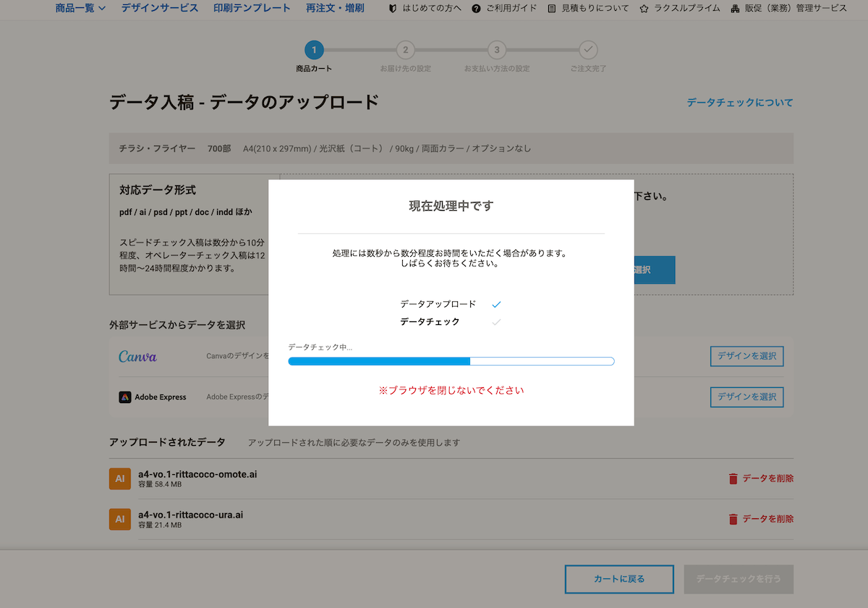Screen dimensions: 868x608
Task: Click the AI file icon for rittacoco-ura.ai
Action: [x=120, y=519]
